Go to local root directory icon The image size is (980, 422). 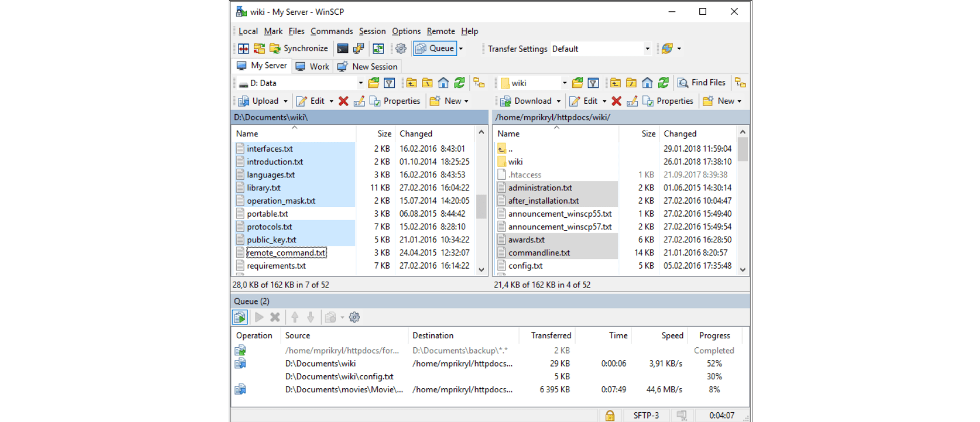[427, 83]
